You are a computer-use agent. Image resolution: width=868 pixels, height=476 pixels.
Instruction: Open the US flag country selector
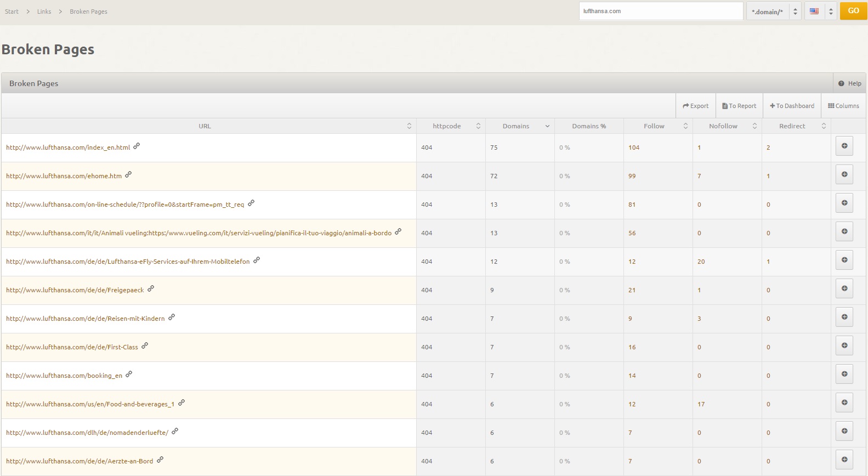click(820, 11)
